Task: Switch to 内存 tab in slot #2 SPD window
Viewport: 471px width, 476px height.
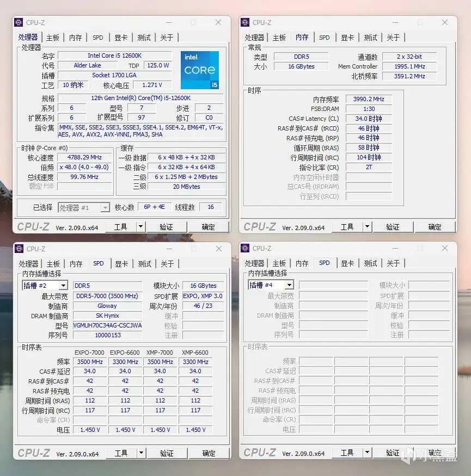Action: pos(76,264)
